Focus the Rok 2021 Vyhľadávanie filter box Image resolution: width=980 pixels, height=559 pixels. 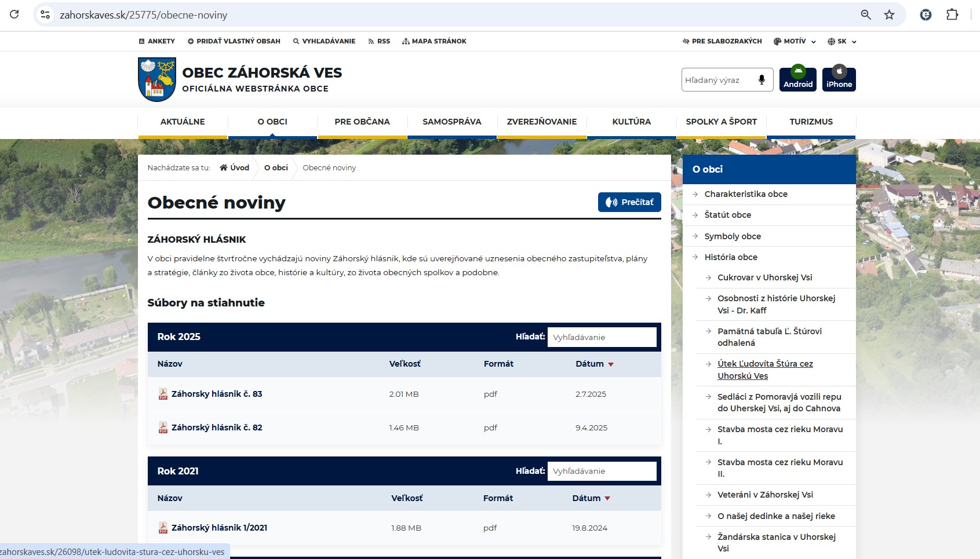[x=601, y=471]
